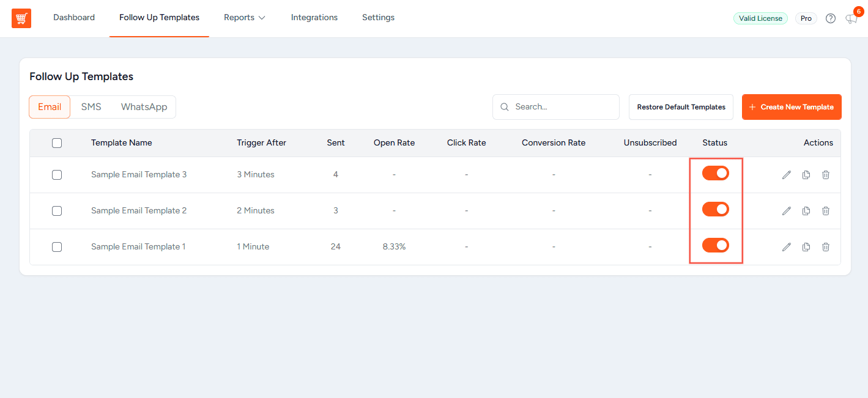Click the Trigger After column header

tap(262, 143)
